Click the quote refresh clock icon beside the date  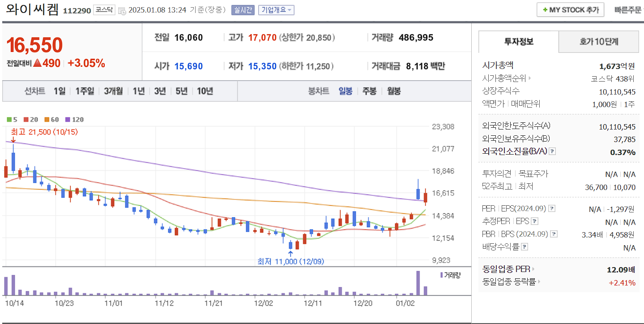[x=123, y=10]
